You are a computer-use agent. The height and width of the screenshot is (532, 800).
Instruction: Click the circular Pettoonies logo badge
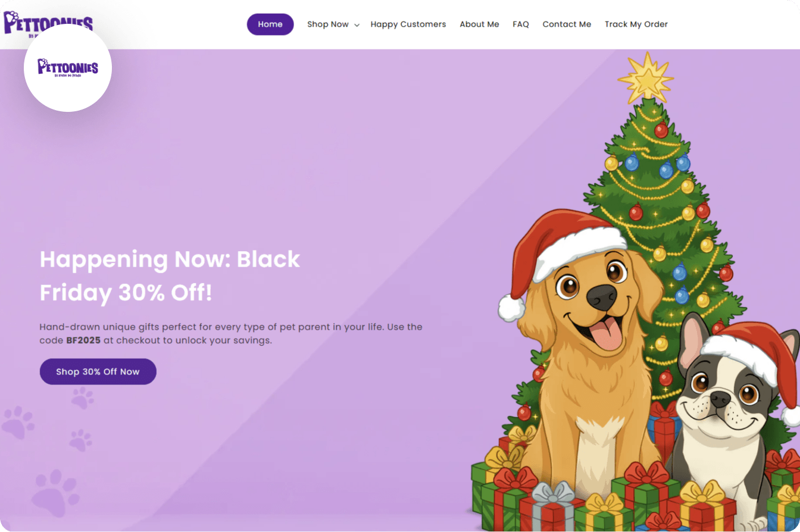point(68,68)
